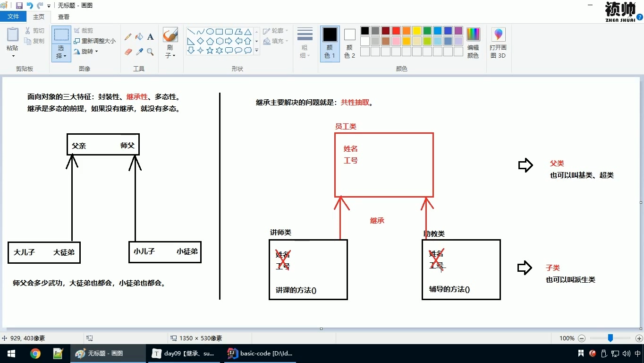Click the Redo arrow in quick access toolbar

coord(40,6)
